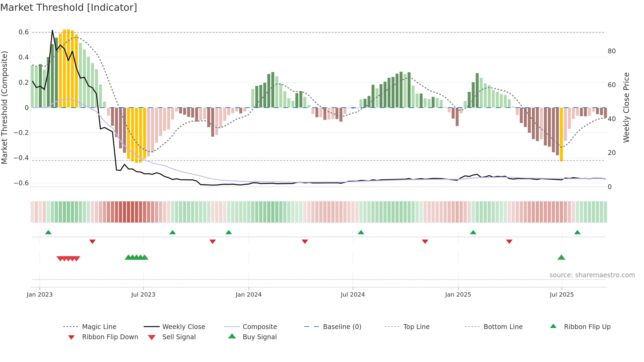Click the Ribbon Flip Up marker just after Jul 2024
The height and width of the screenshot is (362, 644).
pyautogui.click(x=361, y=232)
